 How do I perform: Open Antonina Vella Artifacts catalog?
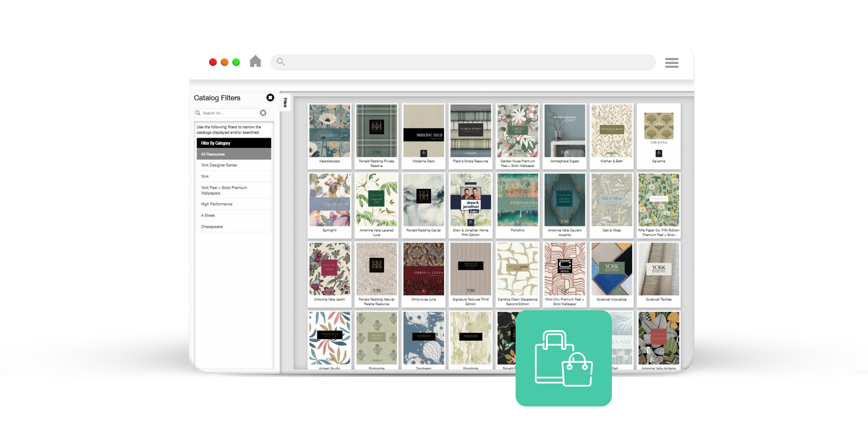click(658, 340)
